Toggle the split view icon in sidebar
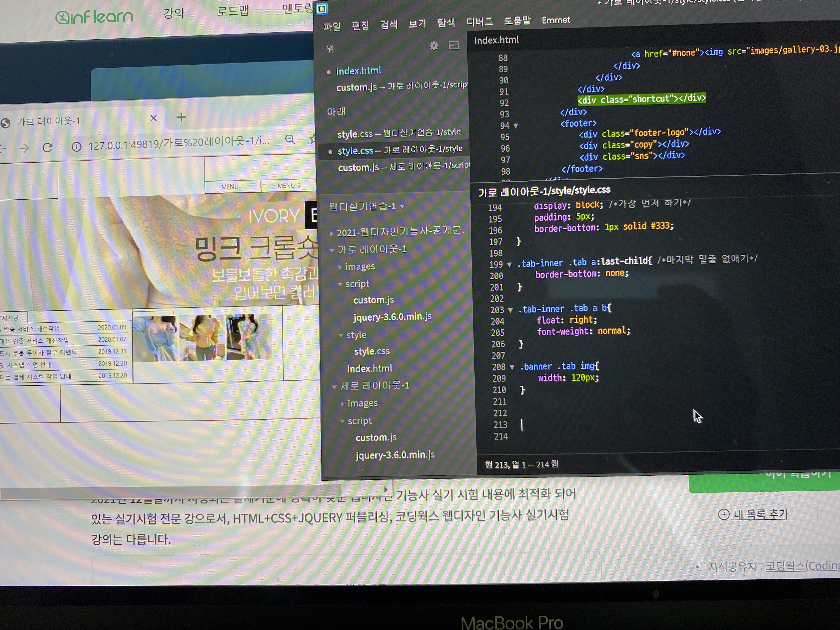This screenshot has height=630, width=840. (454, 45)
